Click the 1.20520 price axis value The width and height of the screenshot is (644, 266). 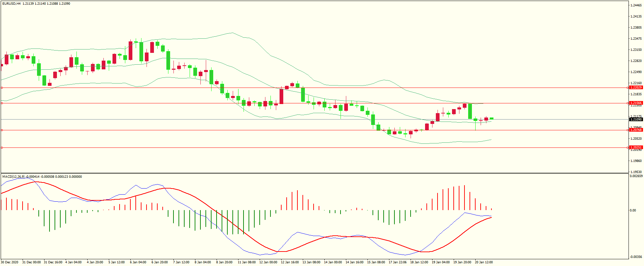[x=636, y=139]
